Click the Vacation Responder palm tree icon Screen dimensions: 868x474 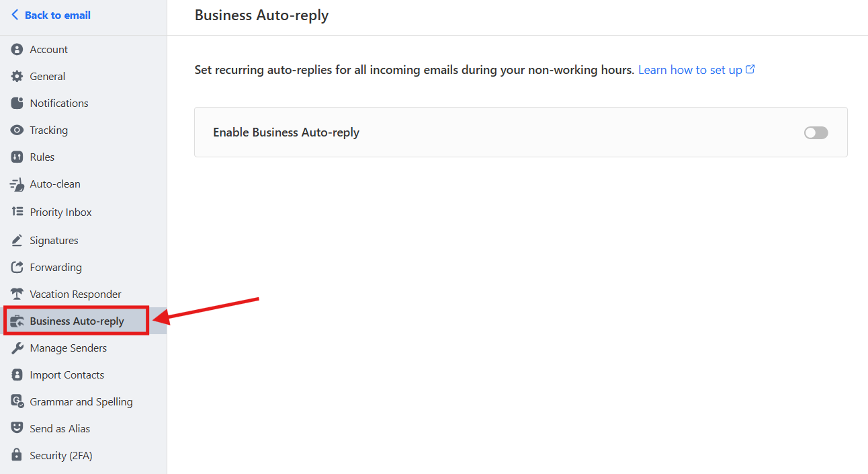click(17, 294)
